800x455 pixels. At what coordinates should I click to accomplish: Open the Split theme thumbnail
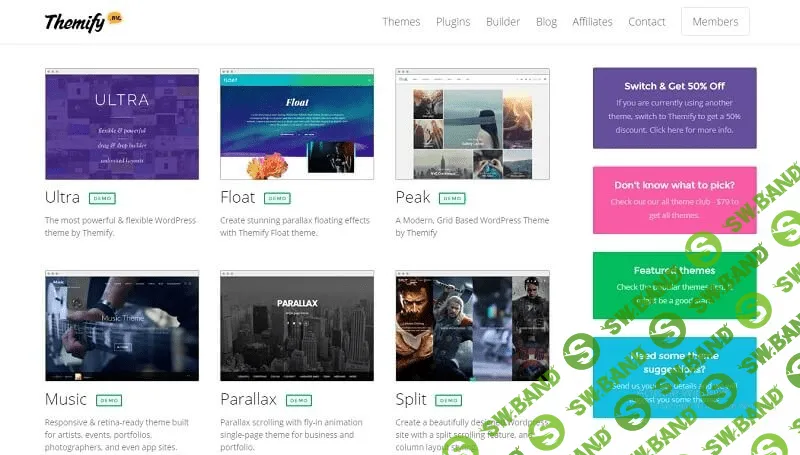472,325
